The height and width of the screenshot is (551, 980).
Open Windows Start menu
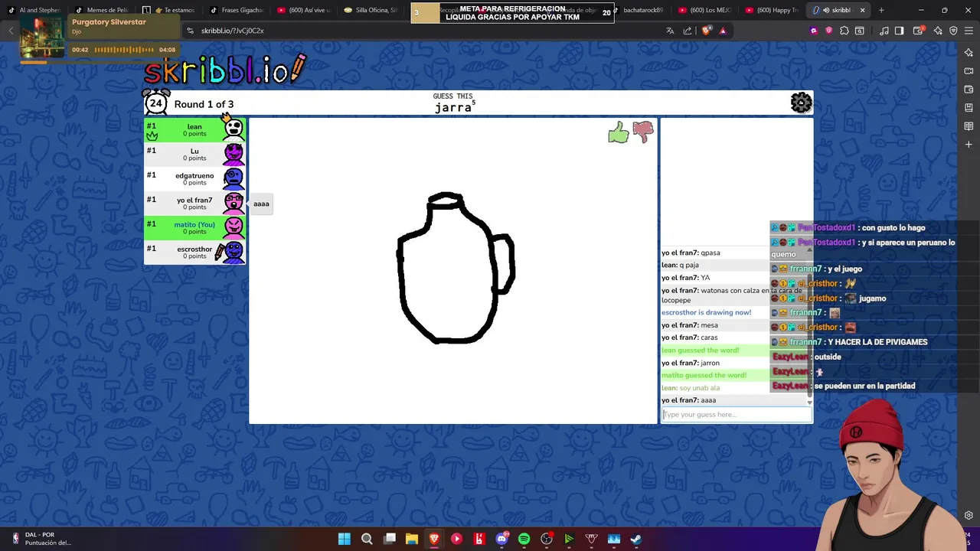345,539
